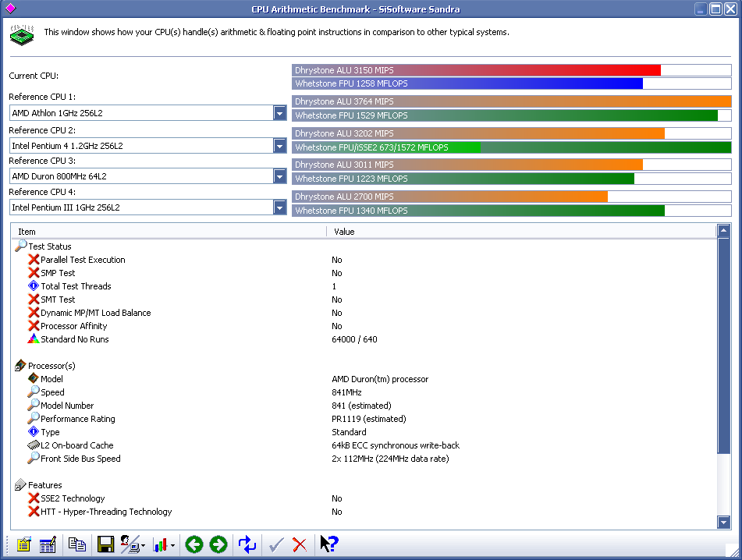Open the context help cursor icon

(x=328, y=544)
